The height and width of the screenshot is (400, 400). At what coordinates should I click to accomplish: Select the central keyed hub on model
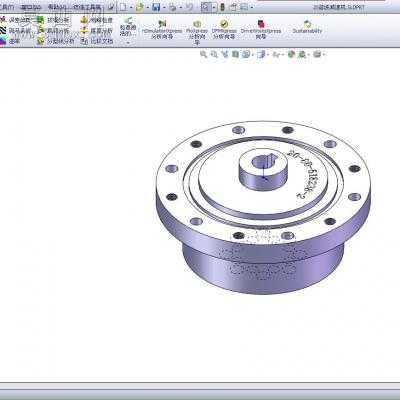pyautogui.click(x=263, y=169)
